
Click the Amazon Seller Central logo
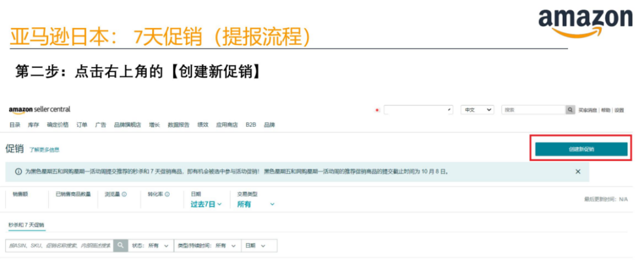pyautogui.click(x=39, y=110)
